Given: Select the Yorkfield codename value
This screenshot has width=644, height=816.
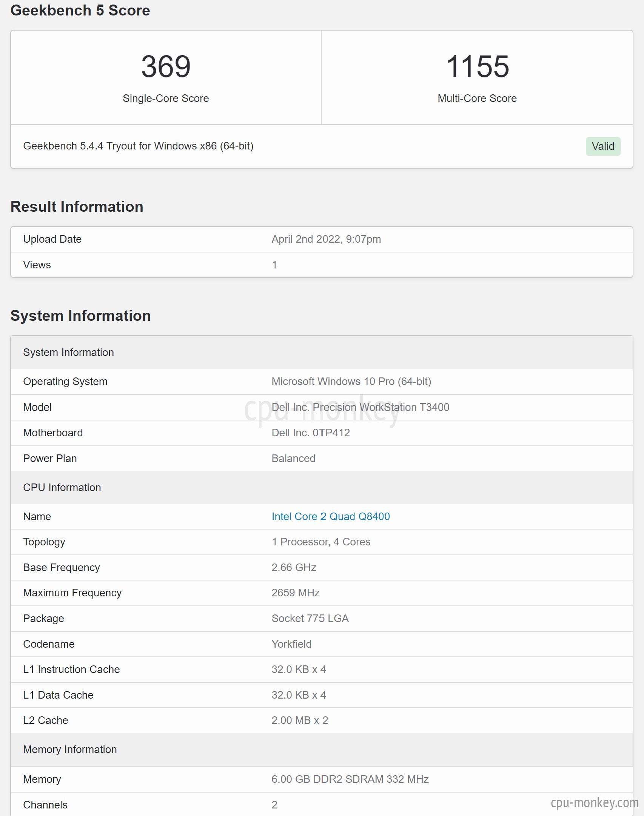Looking at the screenshot, I should (x=291, y=644).
